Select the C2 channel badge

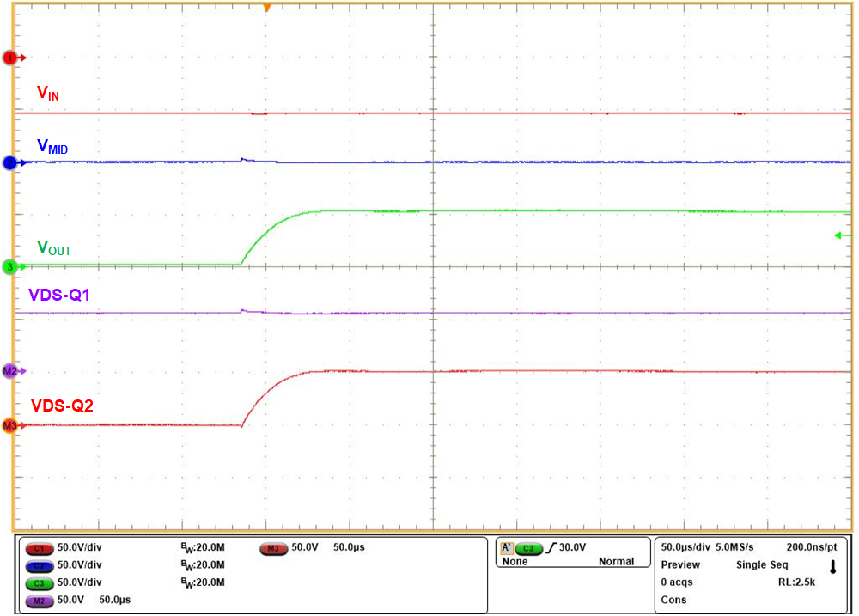pos(39,564)
